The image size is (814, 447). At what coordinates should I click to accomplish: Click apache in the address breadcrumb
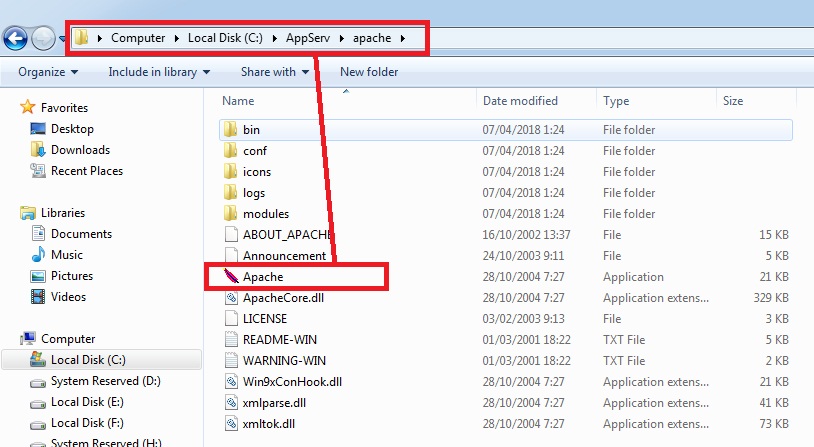point(372,38)
